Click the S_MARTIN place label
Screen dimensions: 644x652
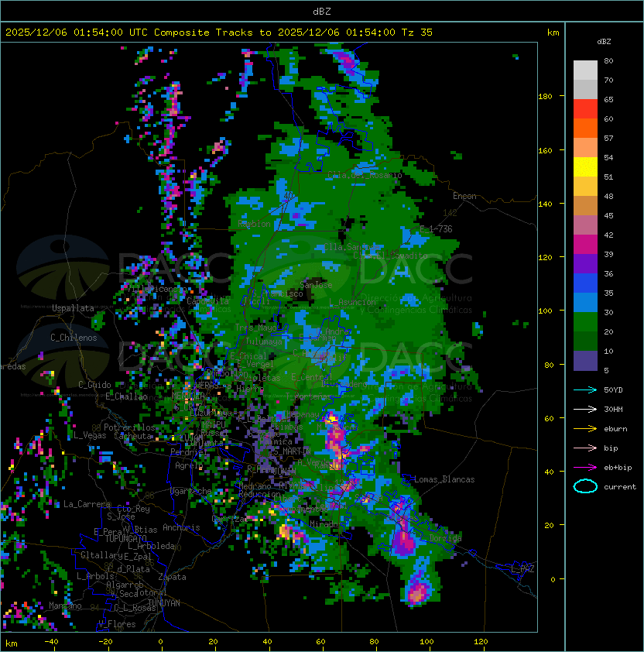(293, 451)
